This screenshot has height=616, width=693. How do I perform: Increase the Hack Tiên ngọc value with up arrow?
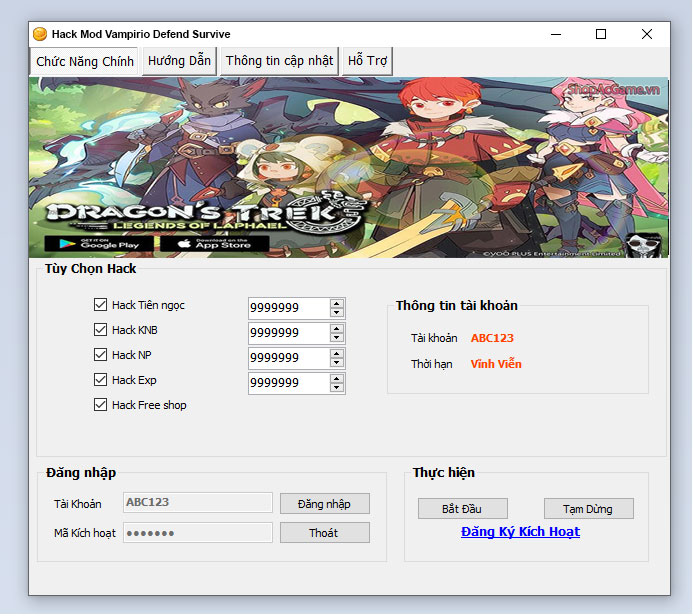[x=337, y=303]
